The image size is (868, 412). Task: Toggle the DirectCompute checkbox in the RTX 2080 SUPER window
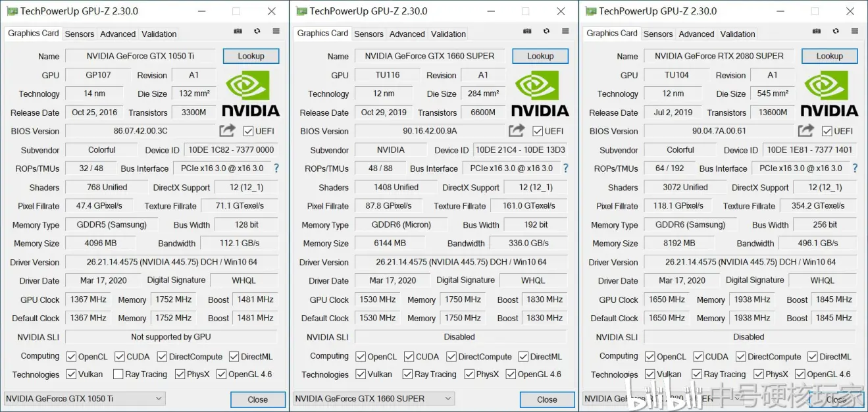(740, 357)
